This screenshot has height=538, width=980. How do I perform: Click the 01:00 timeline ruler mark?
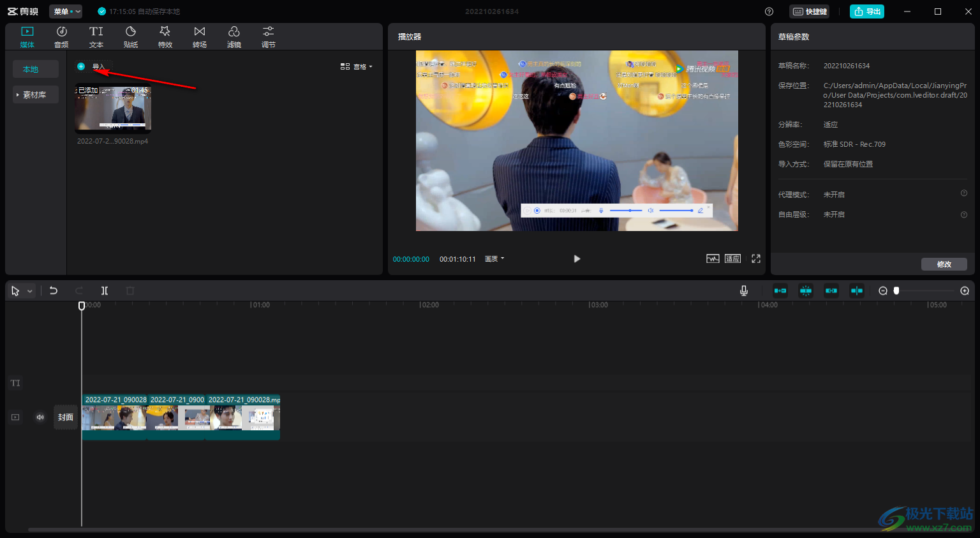261,305
